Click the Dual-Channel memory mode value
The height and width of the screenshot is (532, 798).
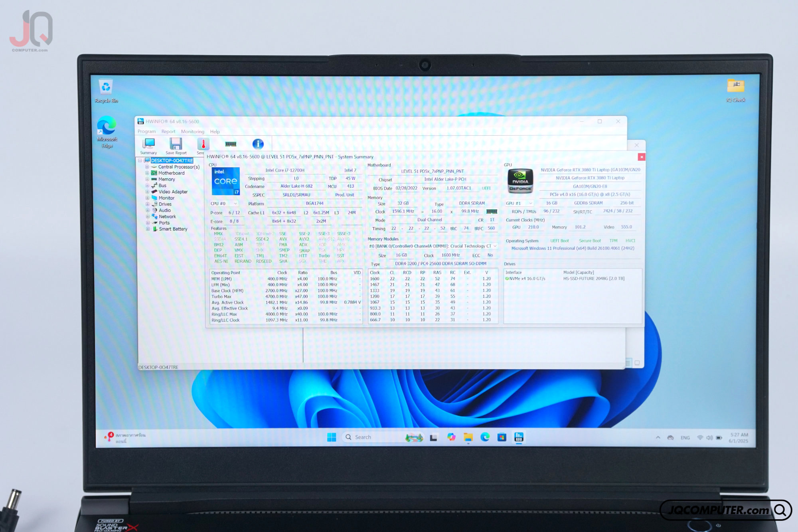[x=430, y=220]
